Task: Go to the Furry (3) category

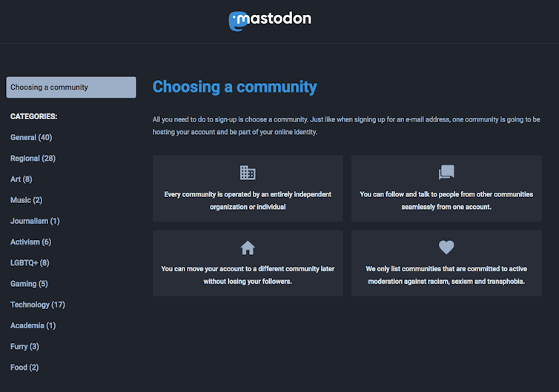Action: (24, 347)
